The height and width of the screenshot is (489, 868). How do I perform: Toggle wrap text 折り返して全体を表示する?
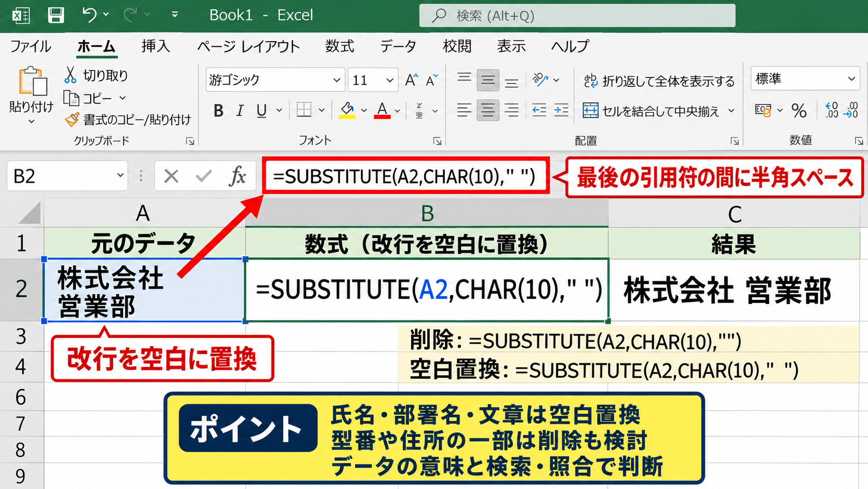[x=659, y=81]
